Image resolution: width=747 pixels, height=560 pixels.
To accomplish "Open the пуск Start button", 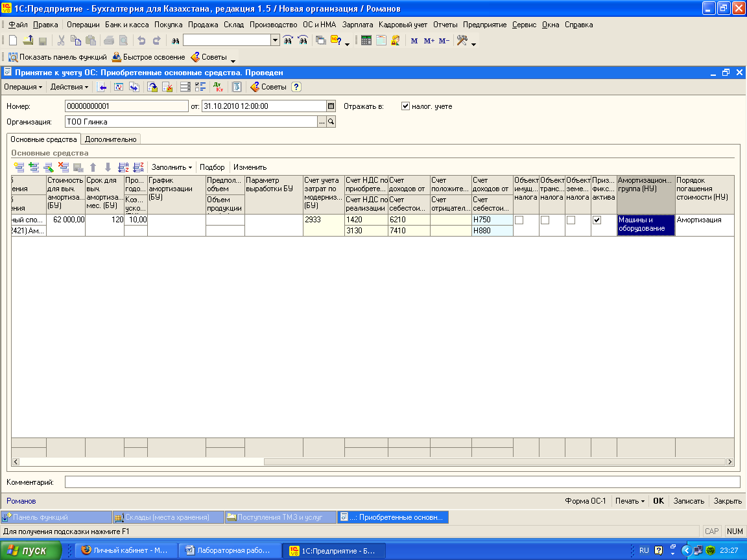I will click(31, 551).
